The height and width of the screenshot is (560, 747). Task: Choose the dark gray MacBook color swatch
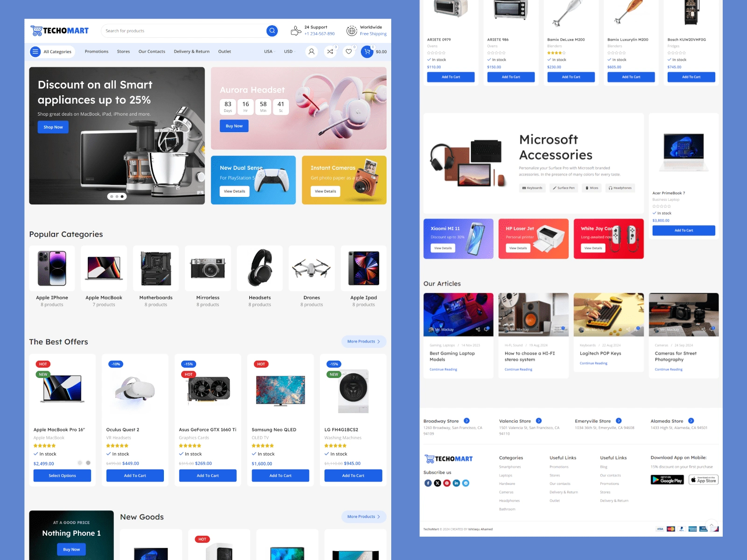coord(88,463)
